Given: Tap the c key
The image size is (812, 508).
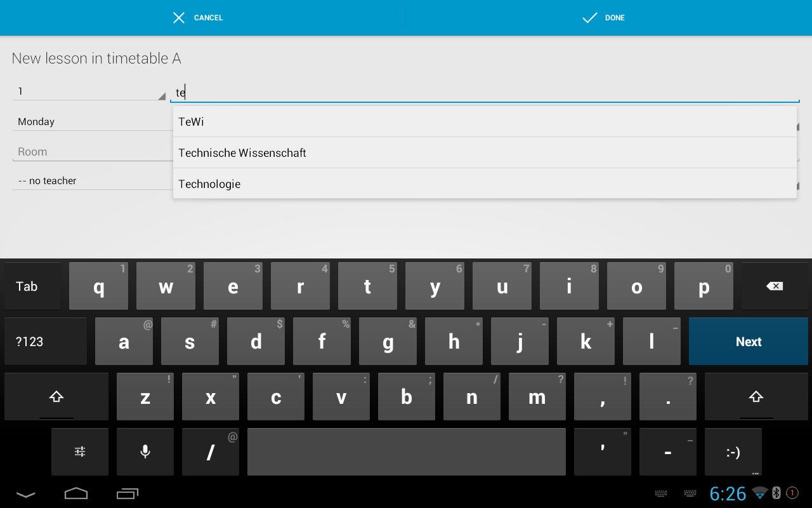Looking at the screenshot, I should 276,397.
